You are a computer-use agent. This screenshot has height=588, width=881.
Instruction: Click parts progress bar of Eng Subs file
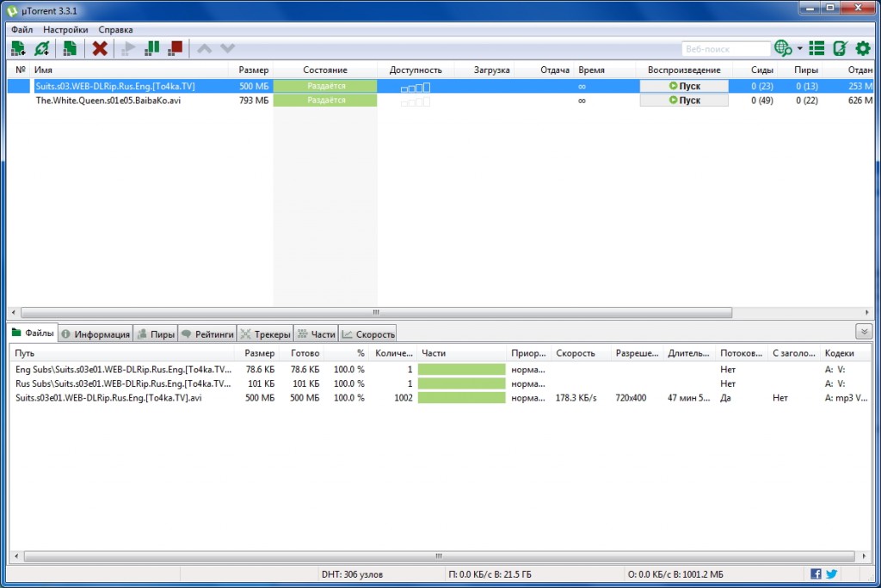[x=461, y=370]
